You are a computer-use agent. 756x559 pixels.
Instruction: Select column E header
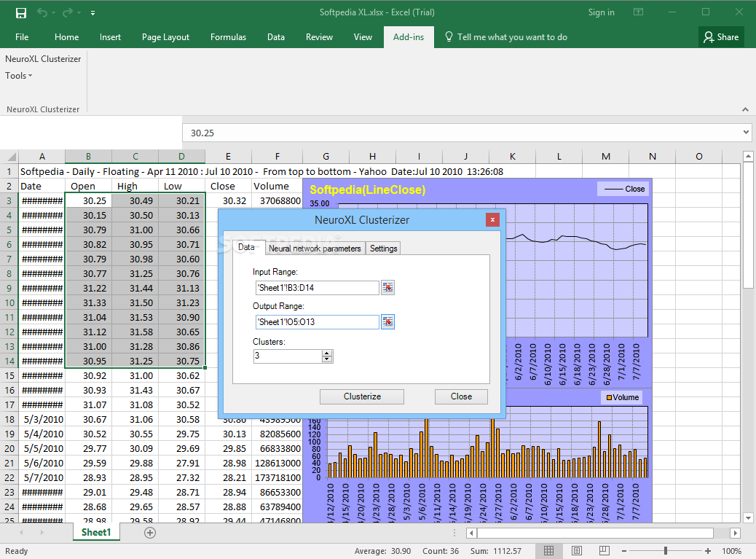(x=228, y=156)
